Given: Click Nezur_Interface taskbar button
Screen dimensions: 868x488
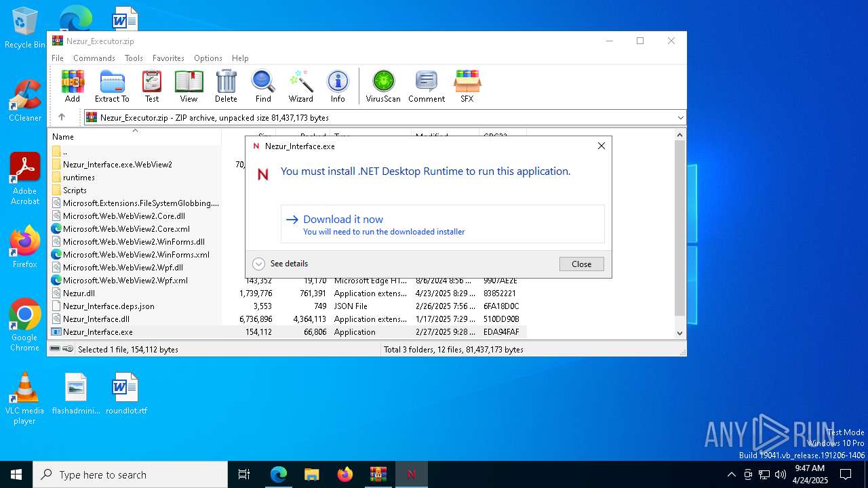Looking at the screenshot, I should [412, 474].
